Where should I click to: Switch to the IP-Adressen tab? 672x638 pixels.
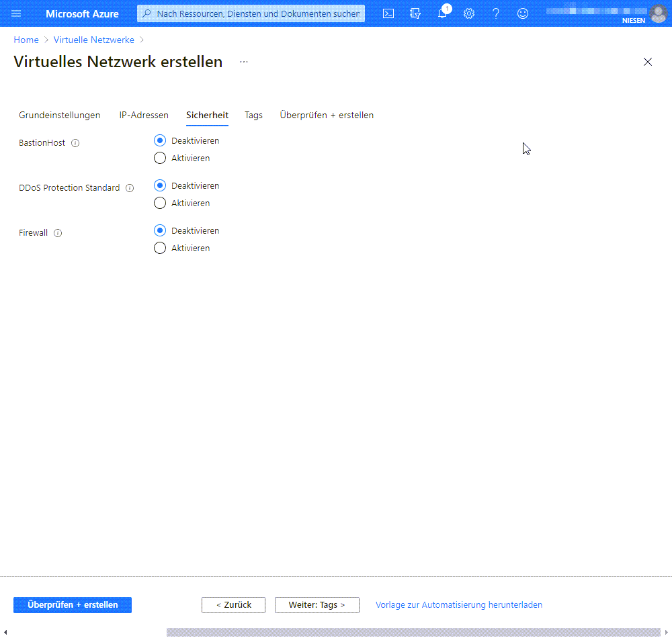144,116
